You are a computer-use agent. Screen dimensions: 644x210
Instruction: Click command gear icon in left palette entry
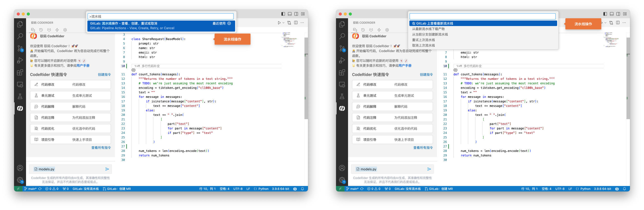tap(229, 23)
